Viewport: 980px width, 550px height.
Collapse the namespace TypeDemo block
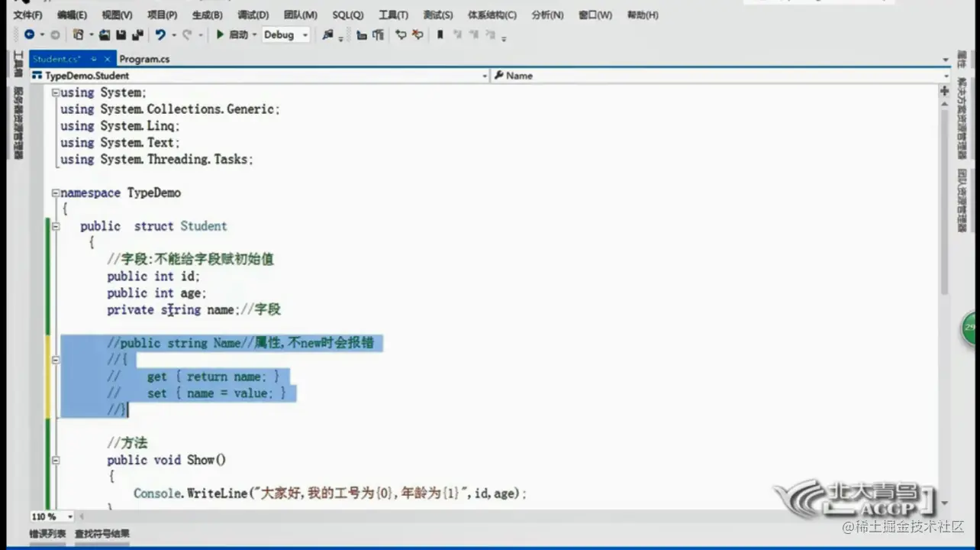(56, 192)
